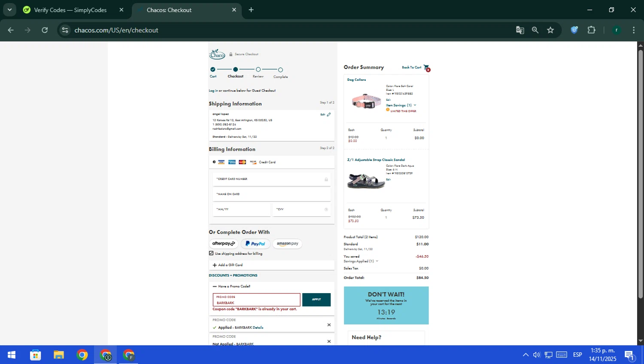Click the sandal product thumbnail
The width and height of the screenshot is (644, 364).
click(366, 181)
